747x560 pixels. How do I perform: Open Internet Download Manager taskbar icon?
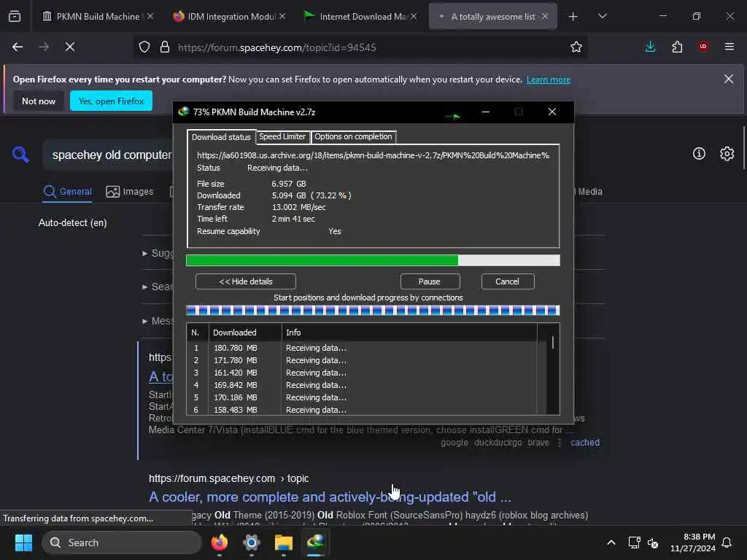(315, 542)
